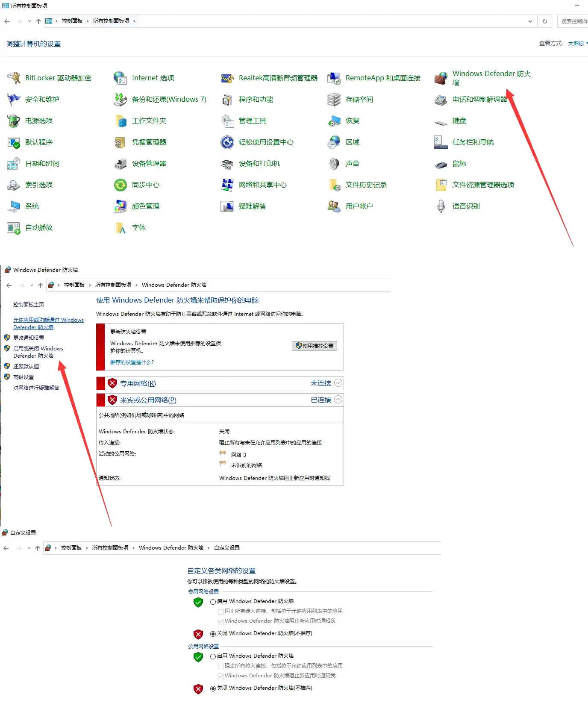Open 查看方式 大图标 dropdown
This screenshot has height=706, width=588.
click(578, 44)
